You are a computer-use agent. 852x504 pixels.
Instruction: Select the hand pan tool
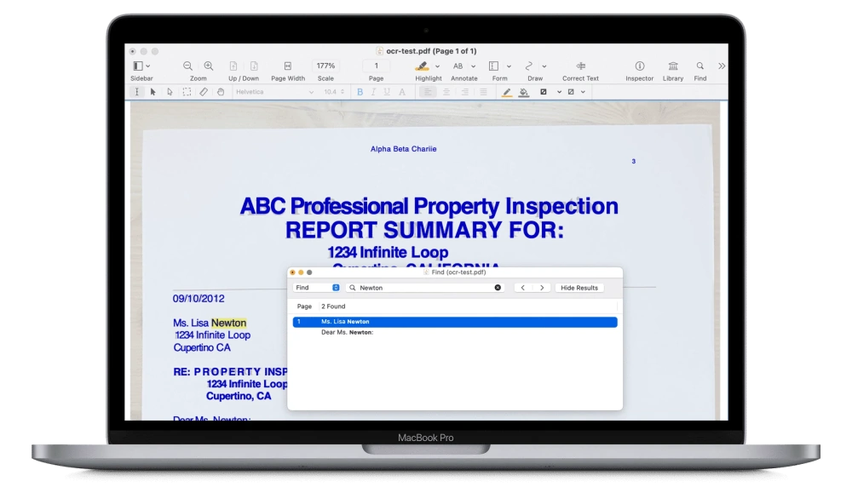tap(221, 92)
